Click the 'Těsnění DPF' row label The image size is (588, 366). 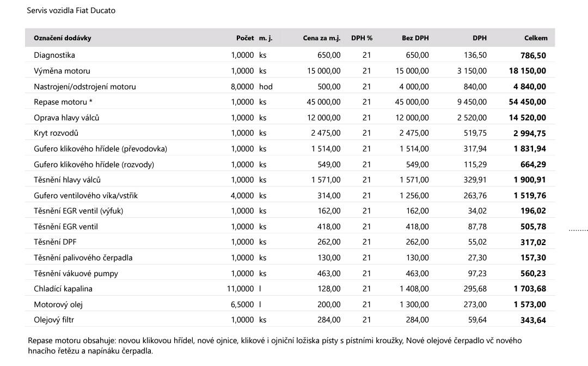[55, 242]
